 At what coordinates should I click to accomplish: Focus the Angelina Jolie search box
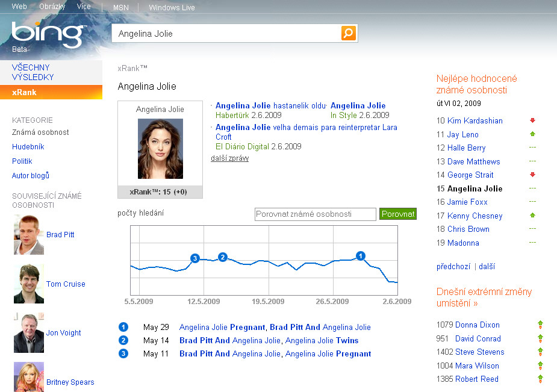click(228, 33)
